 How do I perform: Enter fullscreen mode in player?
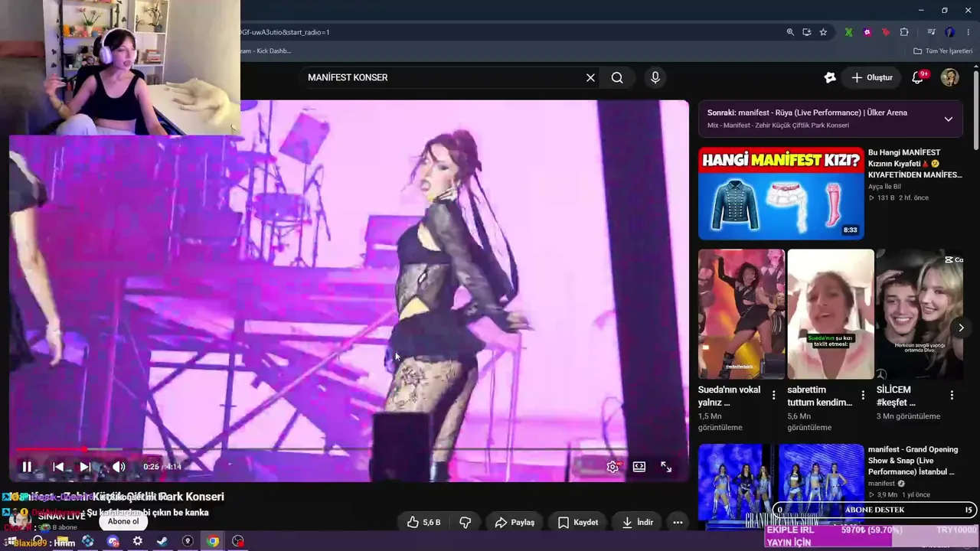pos(666,466)
